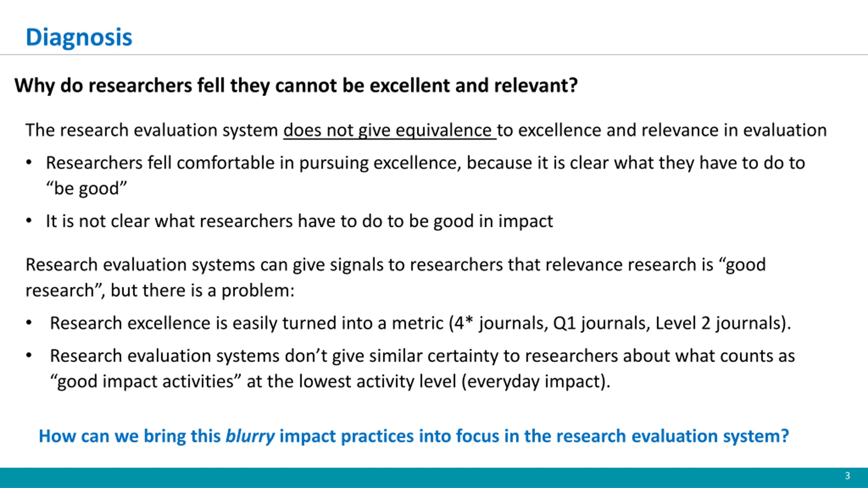Click the paragraph starting 'Research evaluation systems can'
868x488 pixels.
396,278
